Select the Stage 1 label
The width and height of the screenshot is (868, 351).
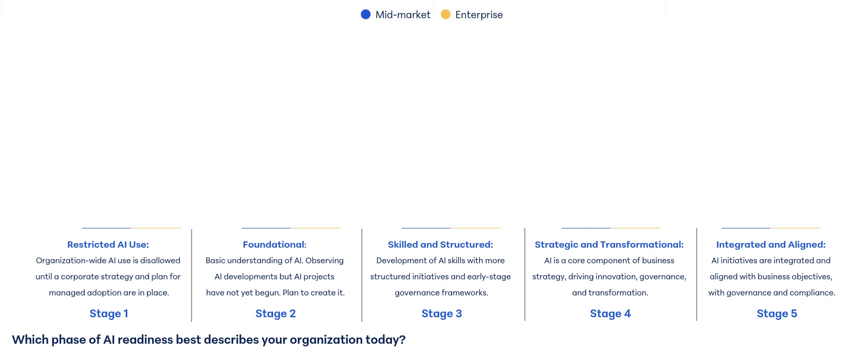pos(108,314)
